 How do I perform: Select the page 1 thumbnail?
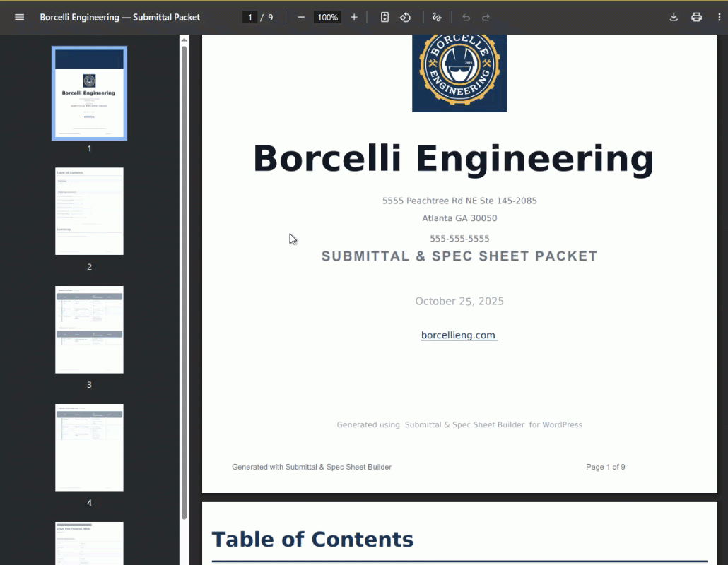[89, 93]
